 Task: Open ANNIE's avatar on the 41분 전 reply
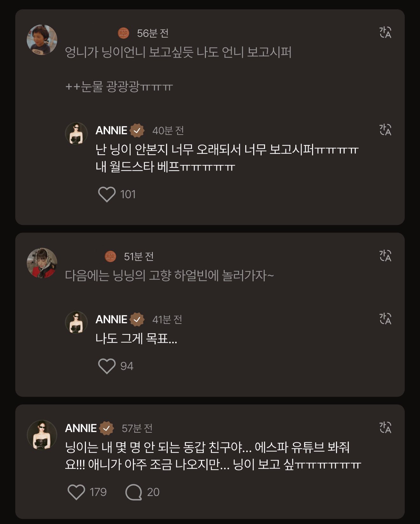(76, 322)
